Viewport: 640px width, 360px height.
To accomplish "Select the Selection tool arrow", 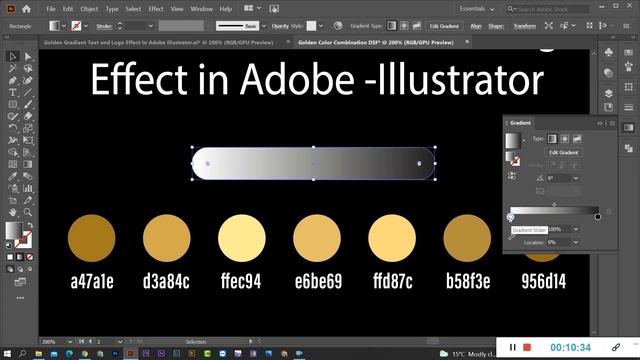I will coord(13,56).
